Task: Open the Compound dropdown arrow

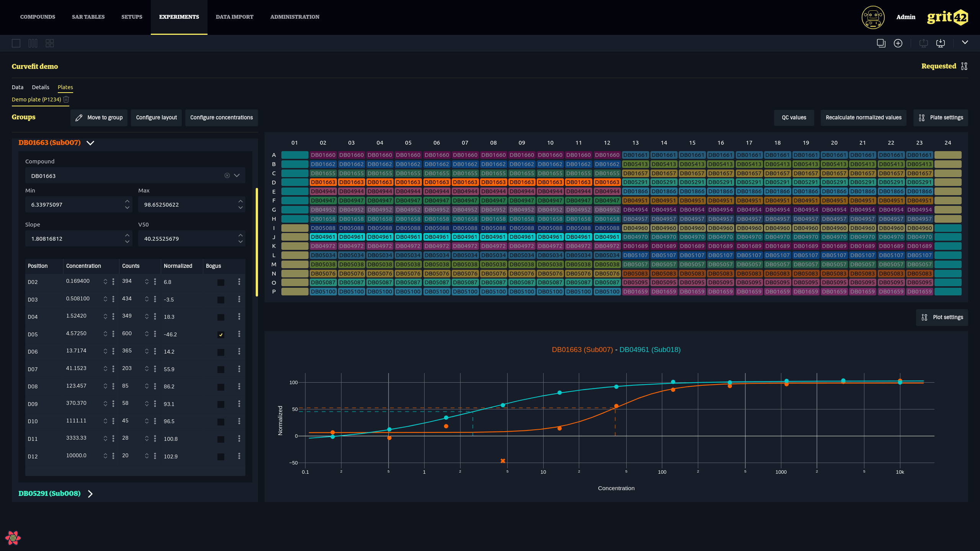Action: point(237,176)
